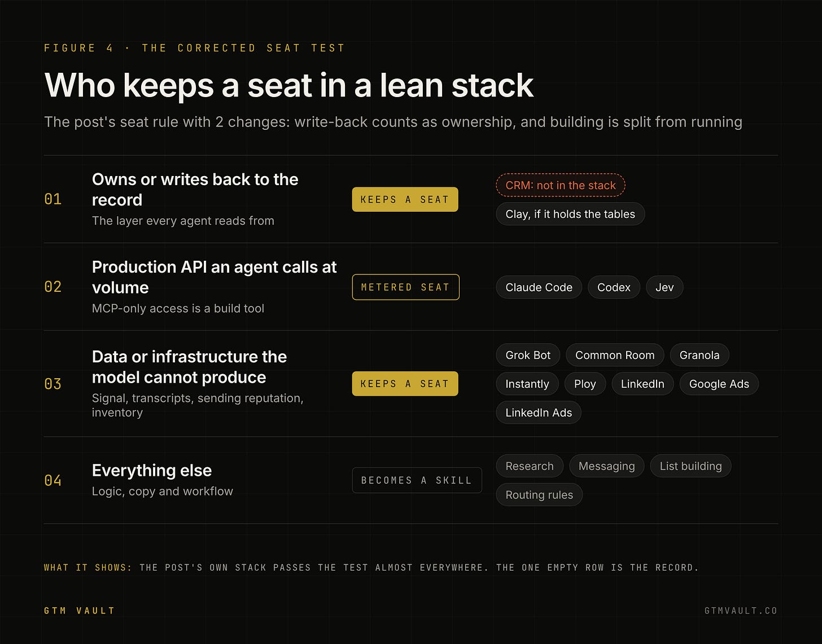The height and width of the screenshot is (644, 822).
Task: Select the 'Clay, if it holds the tables' chip
Action: click(570, 214)
